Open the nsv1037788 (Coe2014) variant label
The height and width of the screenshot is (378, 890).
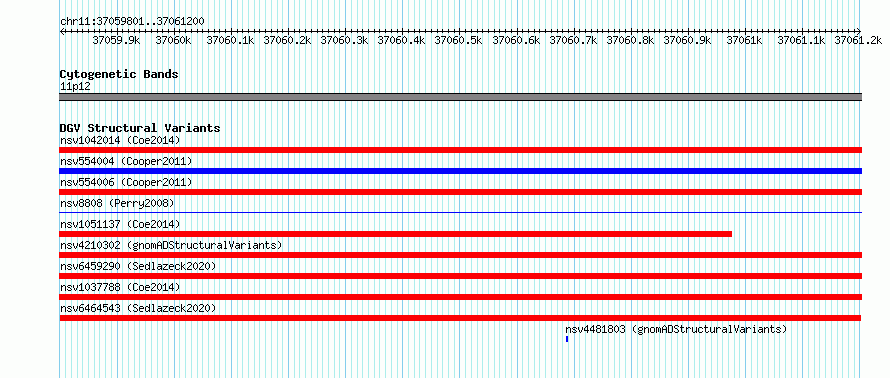(x=120, y=287)
